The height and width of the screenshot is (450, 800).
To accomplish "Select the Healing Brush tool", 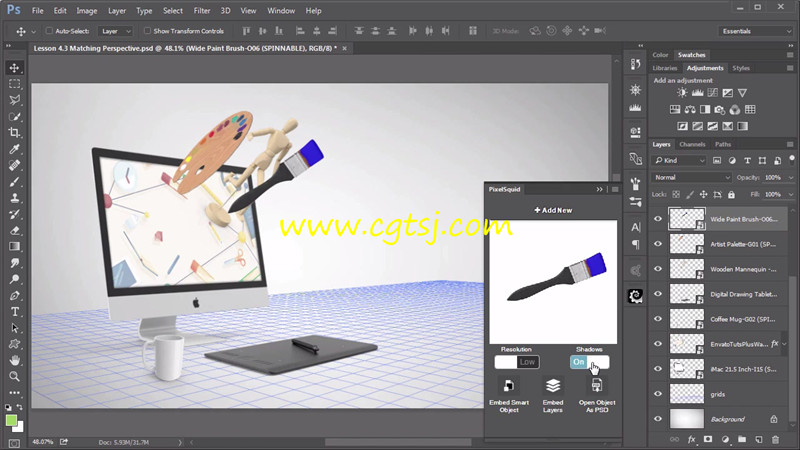I will 14,165.
